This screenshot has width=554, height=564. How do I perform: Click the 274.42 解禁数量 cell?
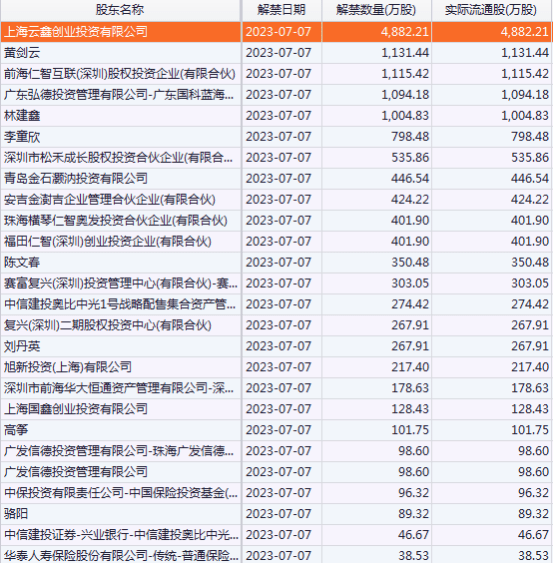pos(376,304)
